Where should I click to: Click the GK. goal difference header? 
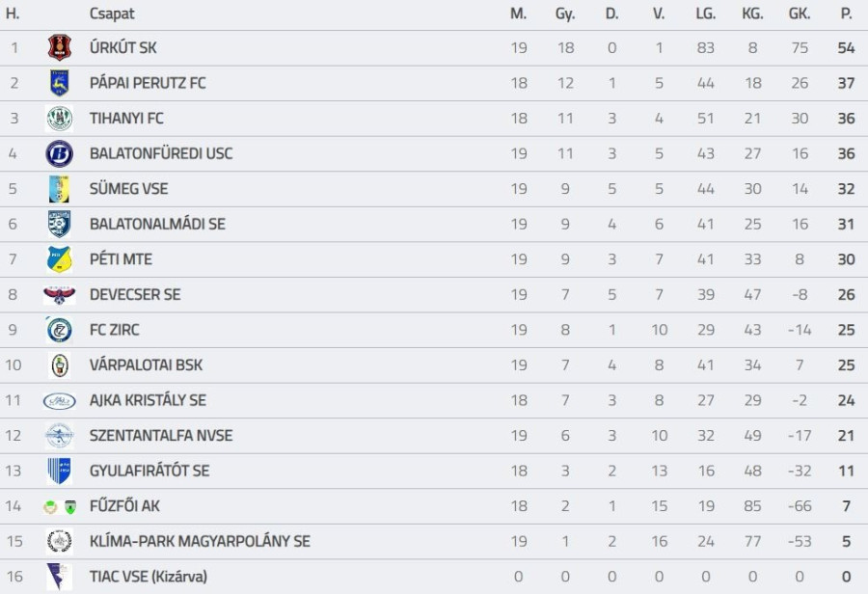pos(799,13)
